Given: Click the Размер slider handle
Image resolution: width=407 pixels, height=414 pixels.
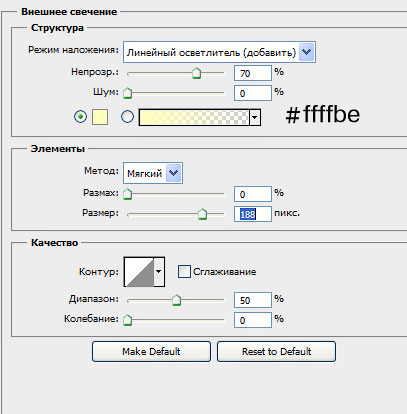Looking at the screenshot, I should coord(202,214).
